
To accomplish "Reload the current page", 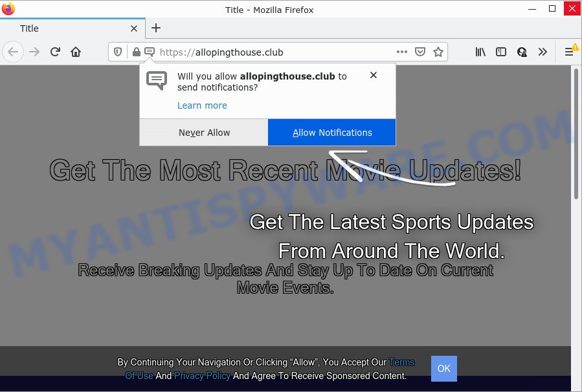I will coord(55,52).
